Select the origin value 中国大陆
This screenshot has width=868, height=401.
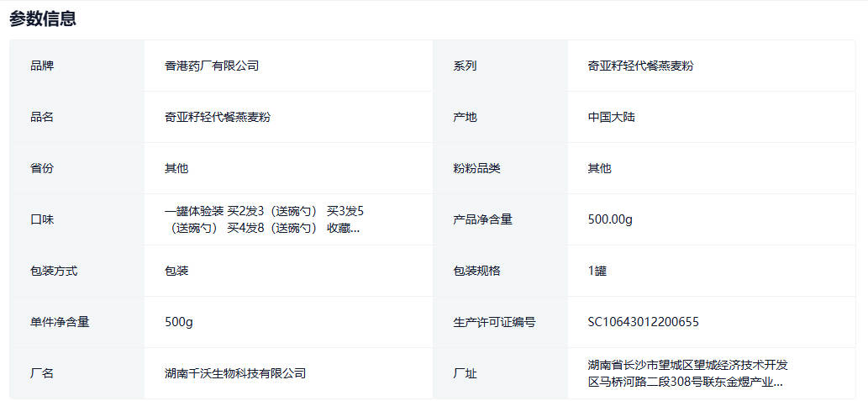pyautogui.click(x=611, y=117)
